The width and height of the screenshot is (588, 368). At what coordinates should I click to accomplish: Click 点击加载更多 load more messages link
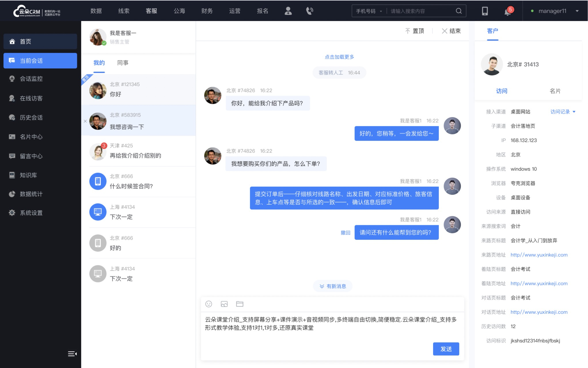tap(339, 57)
